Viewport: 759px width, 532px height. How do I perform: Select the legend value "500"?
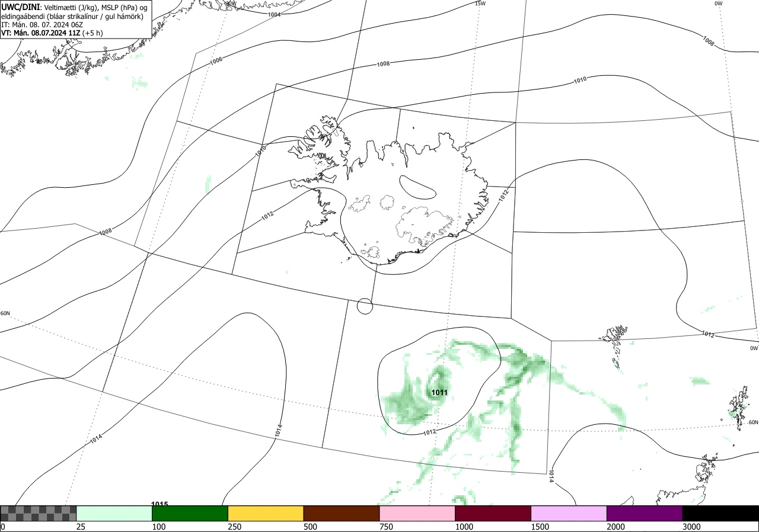(x=311, y=527)
